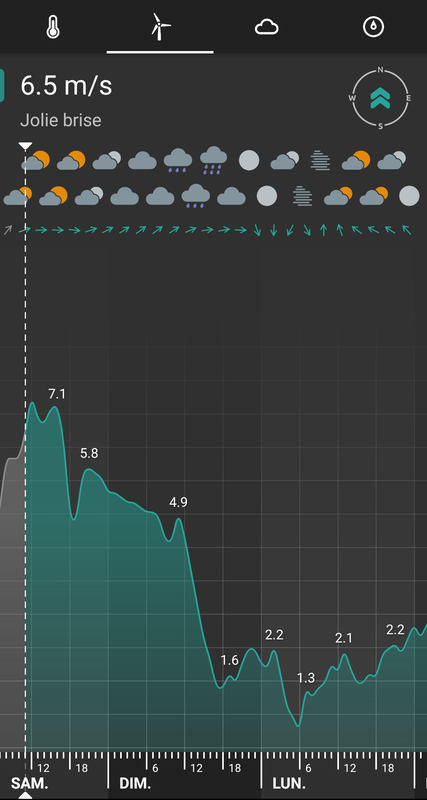
Task: Tap the clear moon icon in the upper row
Action: point(249,160)
